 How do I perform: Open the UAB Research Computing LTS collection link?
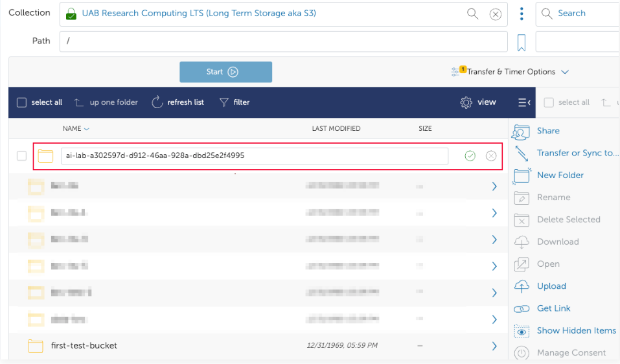[x=199, y=13]
